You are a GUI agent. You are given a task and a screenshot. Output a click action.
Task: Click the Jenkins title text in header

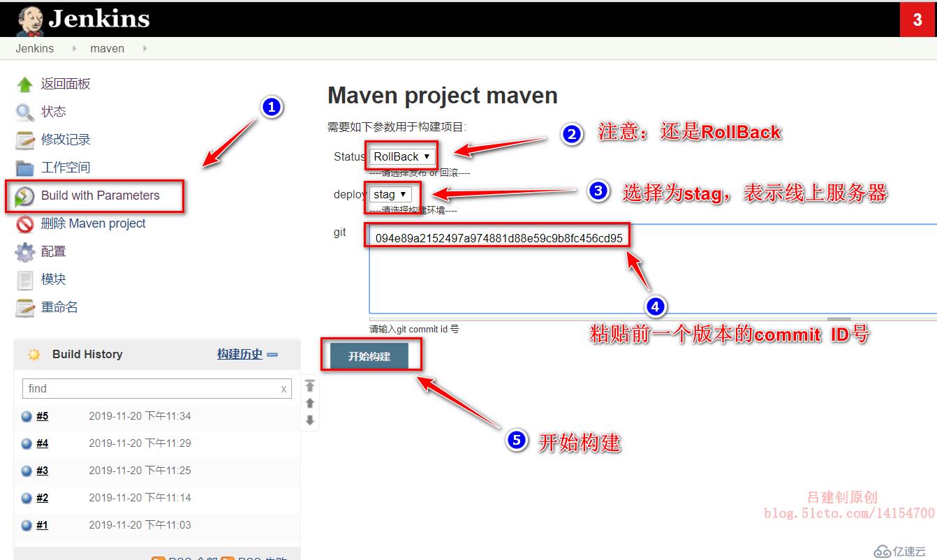coord(98,19)
